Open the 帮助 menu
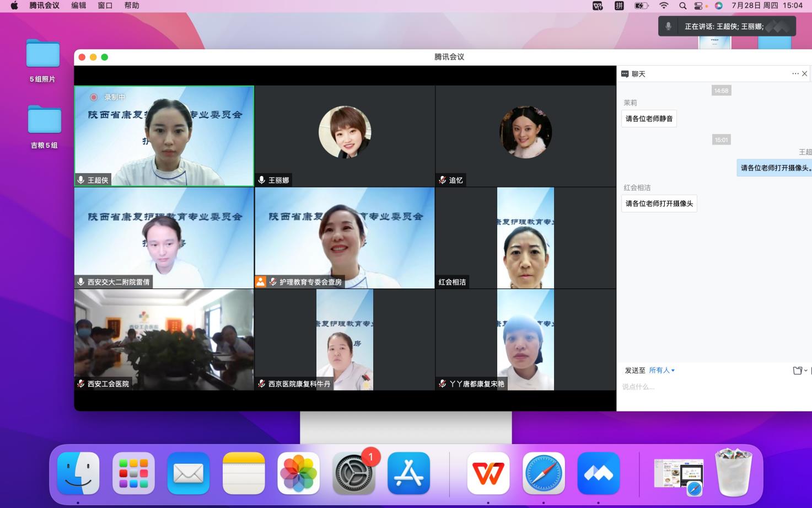Viewport: 812px width, 508px height. [x=132, y=6]
